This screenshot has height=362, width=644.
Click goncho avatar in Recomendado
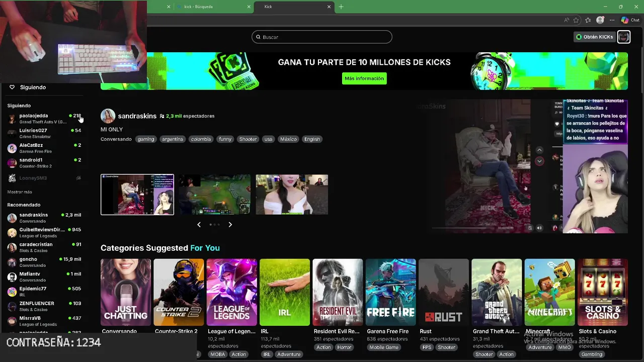12,262
